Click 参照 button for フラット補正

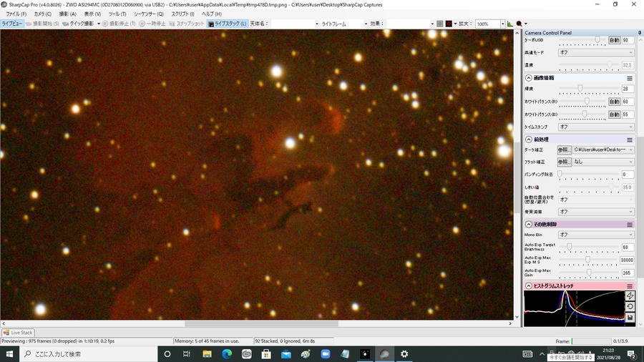coord(565,162)
